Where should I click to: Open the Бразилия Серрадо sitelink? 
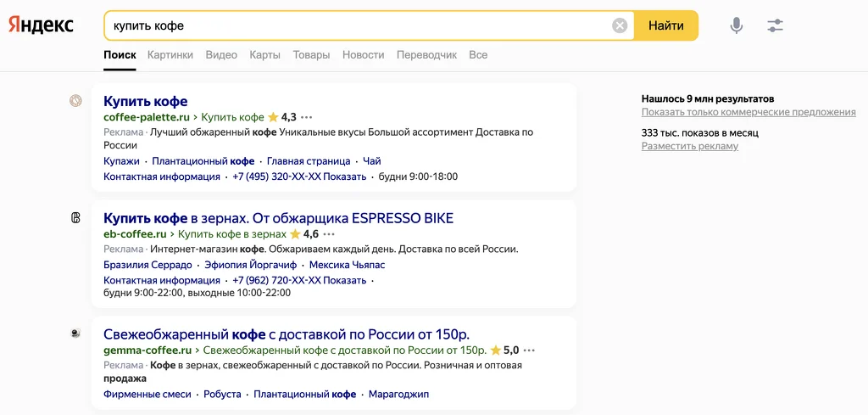(x=147, y=265)
